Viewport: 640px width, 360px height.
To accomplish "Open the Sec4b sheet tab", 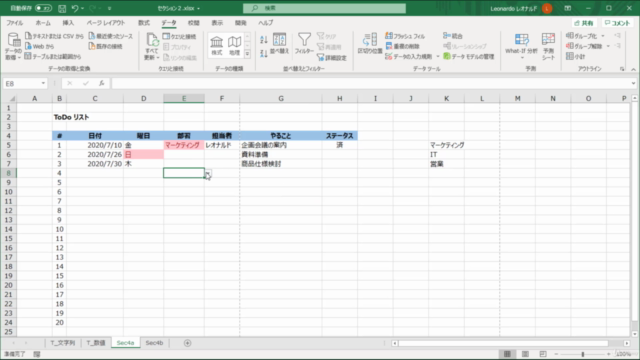I will coord(154,343).
